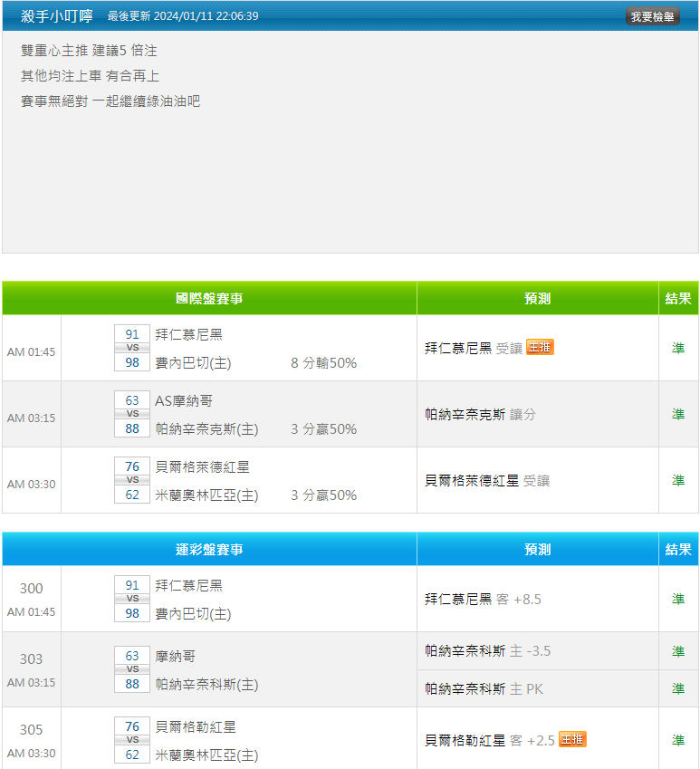700x769 pixels.
Task: Click score 62 for 米蘭奧林匹亞(主) in game 305
Action: [x=132, y=755]
